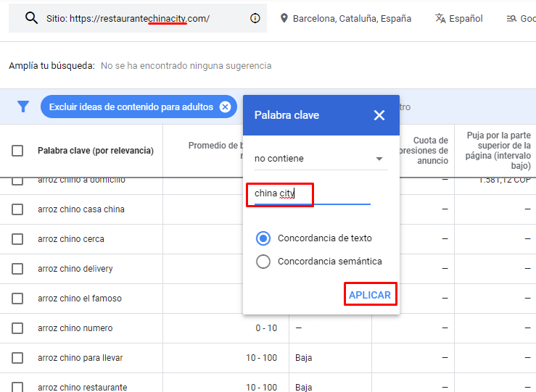Viewport: 536px width, 392px height.
Task: Click the Barcelona, Cataluña, España location
Action: click(352, 18)
